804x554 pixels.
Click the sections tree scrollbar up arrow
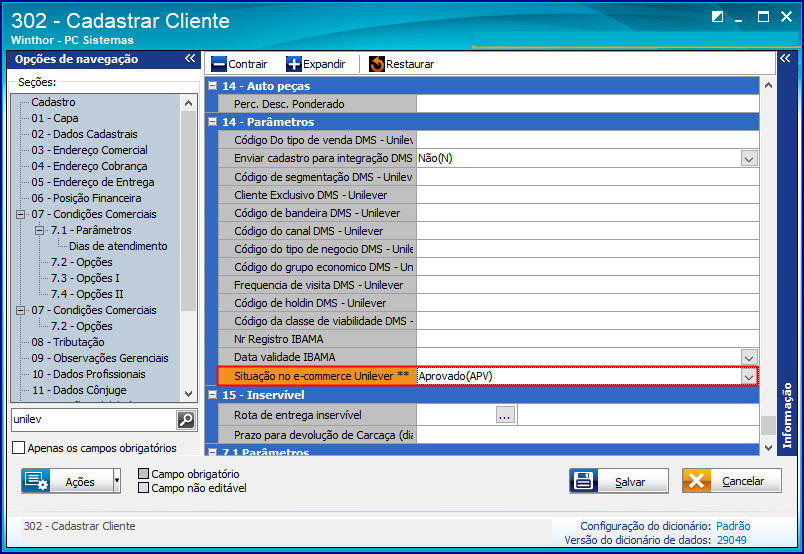coord(188,103)
